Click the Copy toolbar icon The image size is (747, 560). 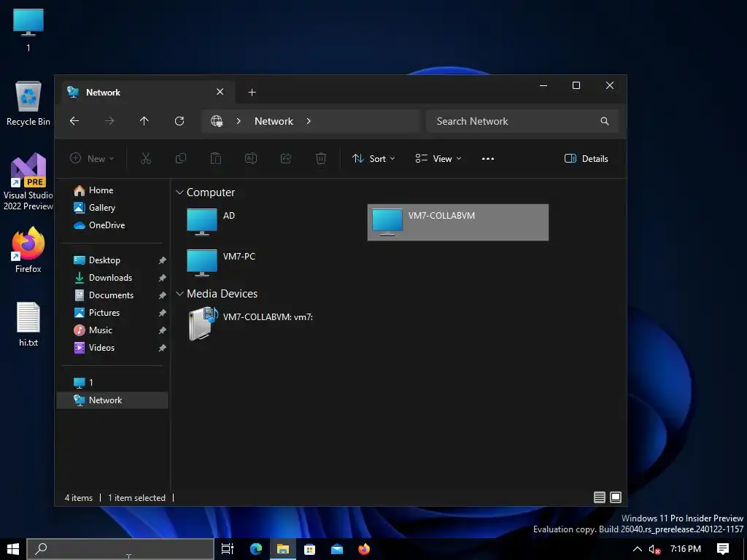tap(181, 158)
